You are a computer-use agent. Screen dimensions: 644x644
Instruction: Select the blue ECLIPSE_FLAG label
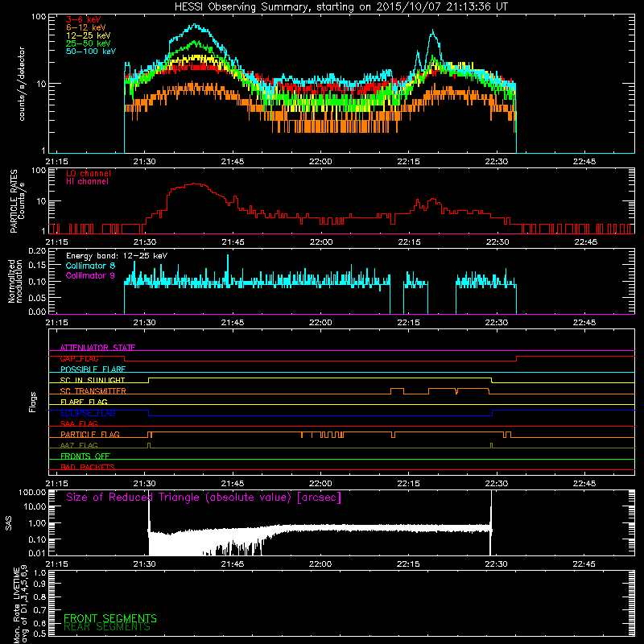[88, 413]
